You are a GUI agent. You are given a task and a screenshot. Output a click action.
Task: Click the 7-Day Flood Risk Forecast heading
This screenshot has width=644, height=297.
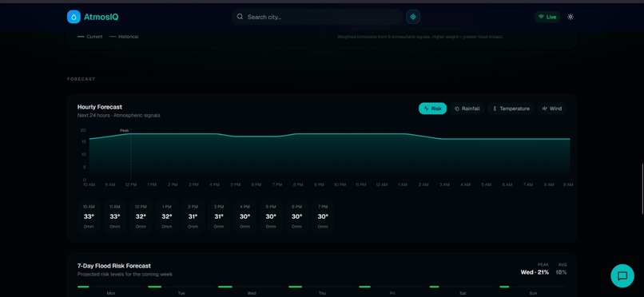[x=114, y=266]
